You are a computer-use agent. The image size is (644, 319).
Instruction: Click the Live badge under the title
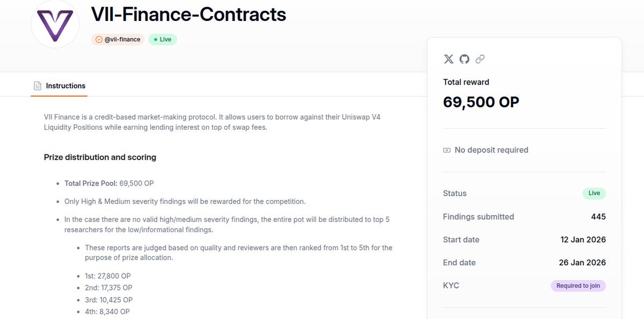point(163,40)
